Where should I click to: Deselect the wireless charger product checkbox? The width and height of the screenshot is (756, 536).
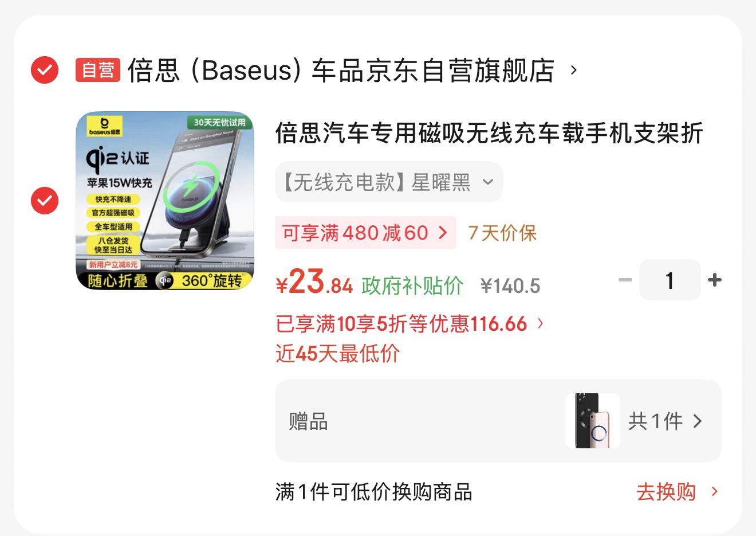(x=45, y=200)
